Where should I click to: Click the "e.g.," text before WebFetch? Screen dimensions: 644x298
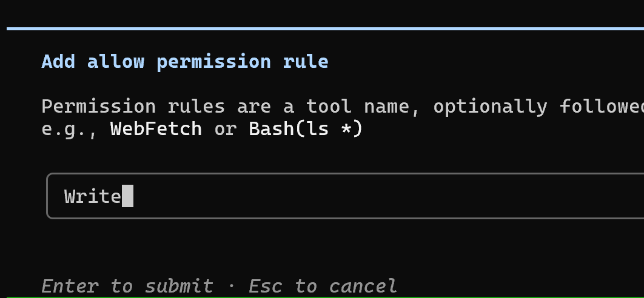pyautogui.click(x=70, y=130)
